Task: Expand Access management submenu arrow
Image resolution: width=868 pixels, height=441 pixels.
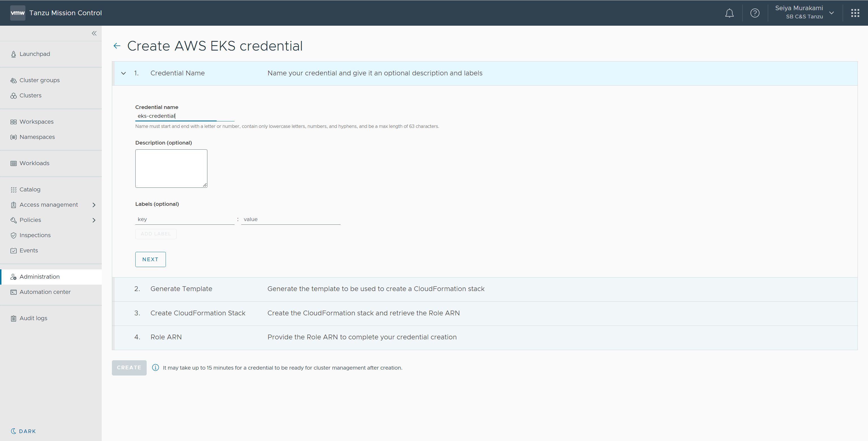Action: pos(94,205)
